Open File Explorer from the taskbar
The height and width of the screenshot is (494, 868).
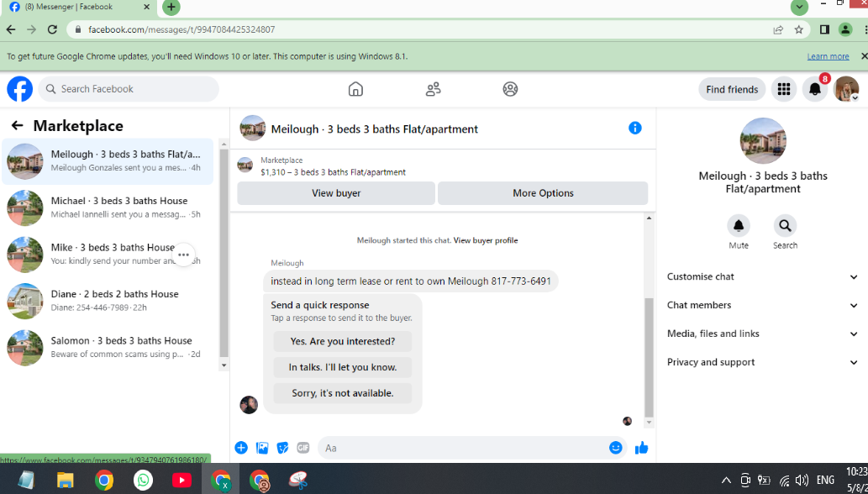(x=66, y=480)
